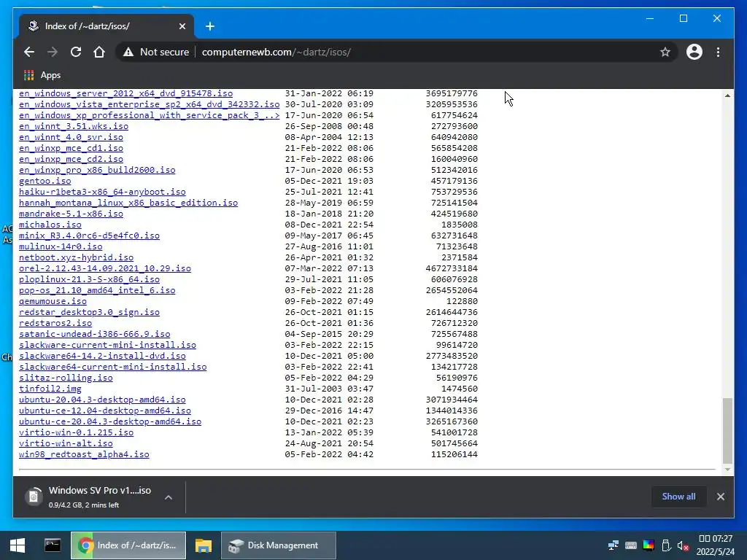Click the qemumouse.iso link

[x=53, y=301]
